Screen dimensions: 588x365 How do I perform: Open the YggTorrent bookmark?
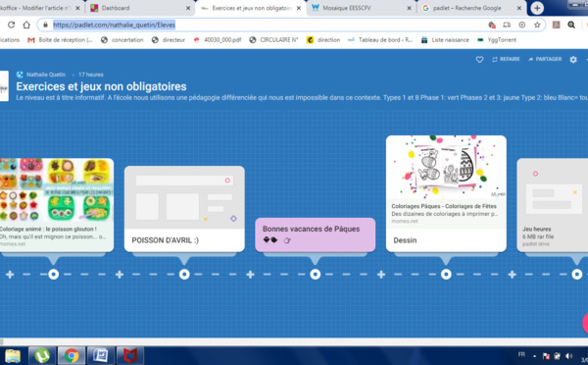tap(497, 40)
